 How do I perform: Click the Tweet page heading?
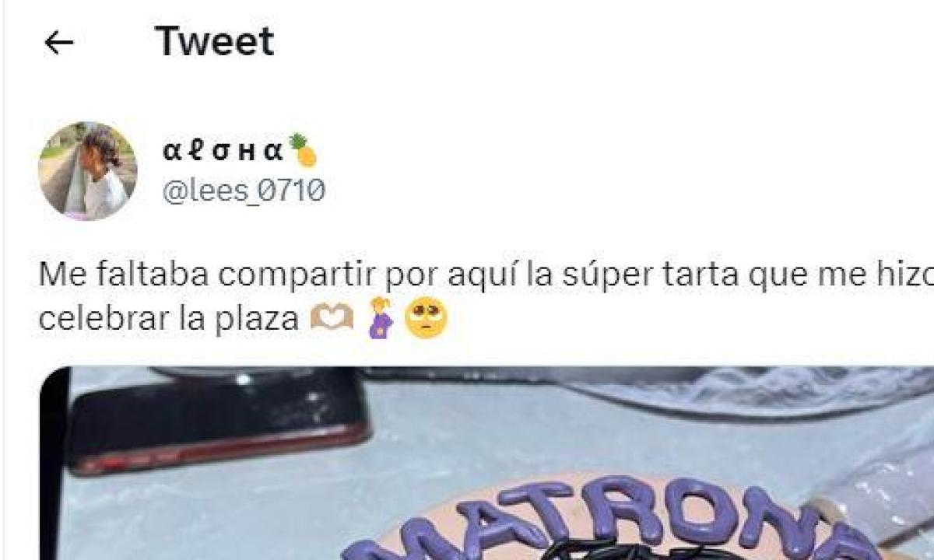click(x=215, y=41)
